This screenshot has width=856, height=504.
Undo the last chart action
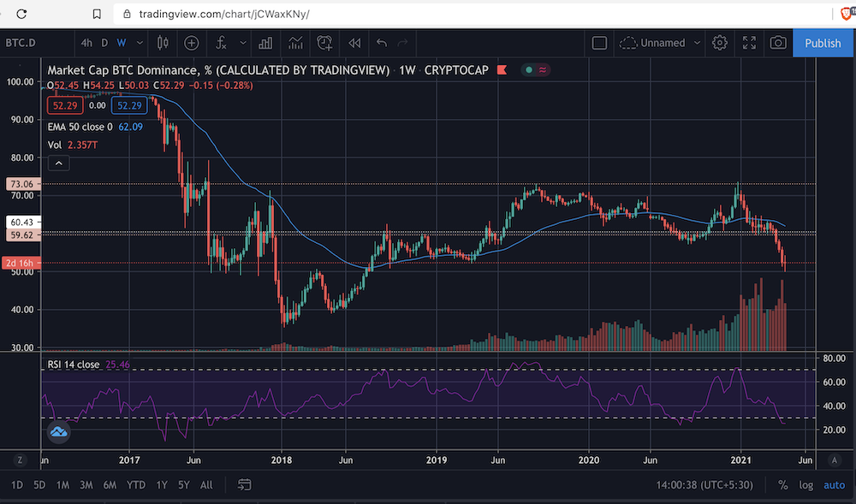pyautogui.click(x=382, y=43)
